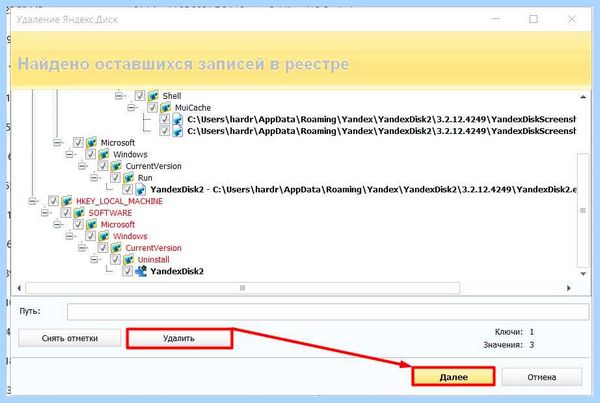Click the icon of the red Microsoft key

[91, 224]
